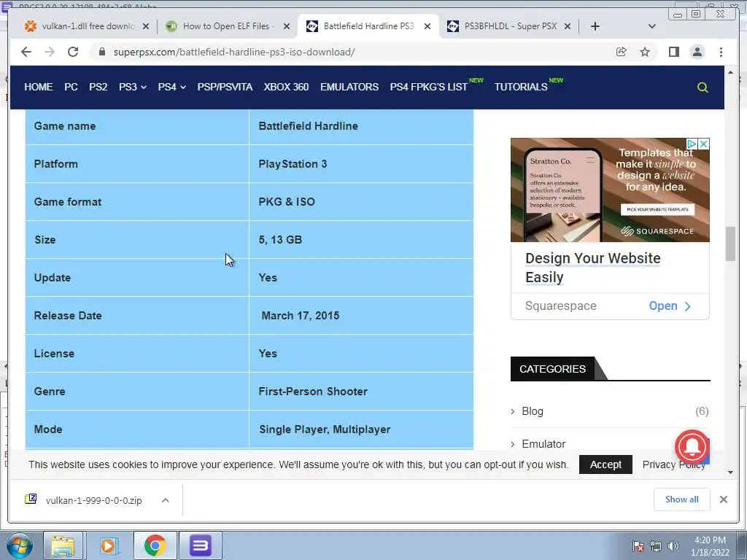Image resolution: width=747 pixels, height=560 pixels.
Task: Open the HOME menu item
Action: pyautogui.click(x=39, y=87)
